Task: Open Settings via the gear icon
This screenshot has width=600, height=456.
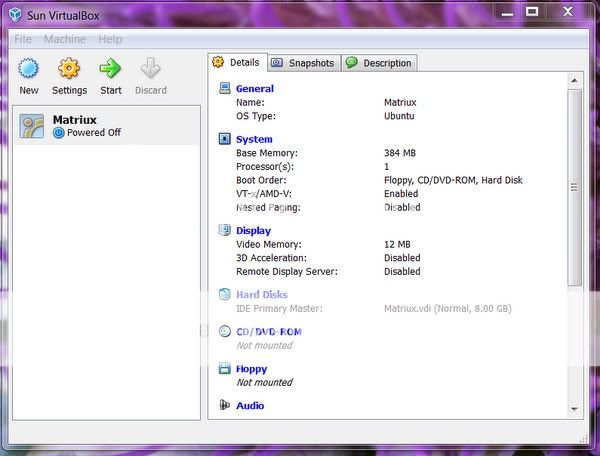Action: (69, 68)
